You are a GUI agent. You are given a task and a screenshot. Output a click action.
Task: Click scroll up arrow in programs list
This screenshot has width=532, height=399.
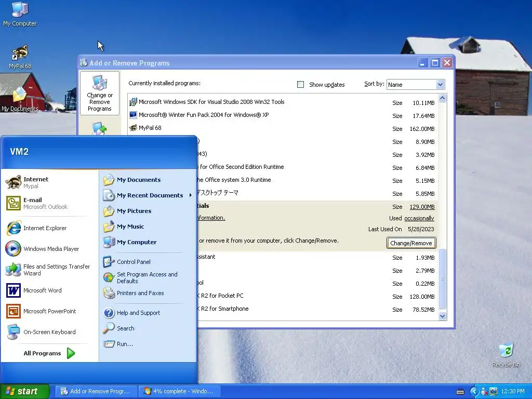(x=443, y=98)
